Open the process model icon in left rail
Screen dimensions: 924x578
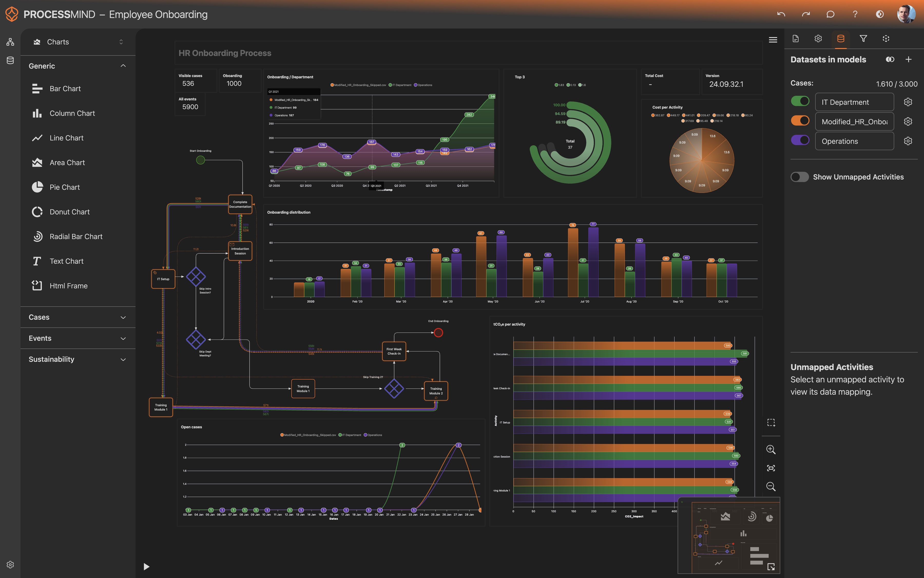click(x=10, y=42)
